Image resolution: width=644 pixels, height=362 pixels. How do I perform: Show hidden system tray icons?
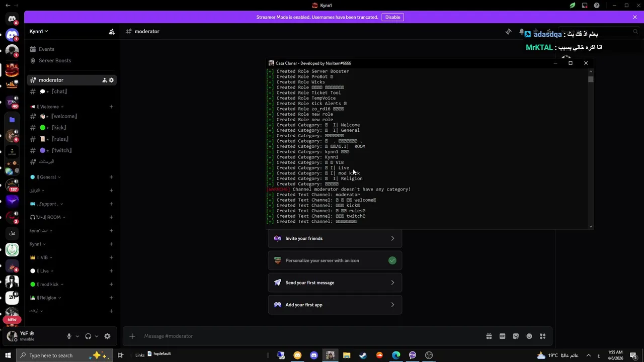click(589, 355)
